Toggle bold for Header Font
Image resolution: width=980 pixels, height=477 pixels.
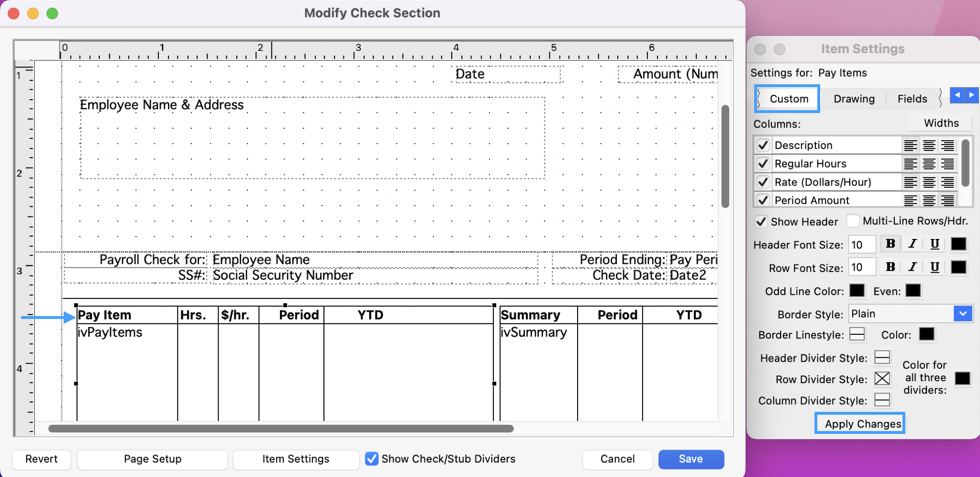coord(890,244)
